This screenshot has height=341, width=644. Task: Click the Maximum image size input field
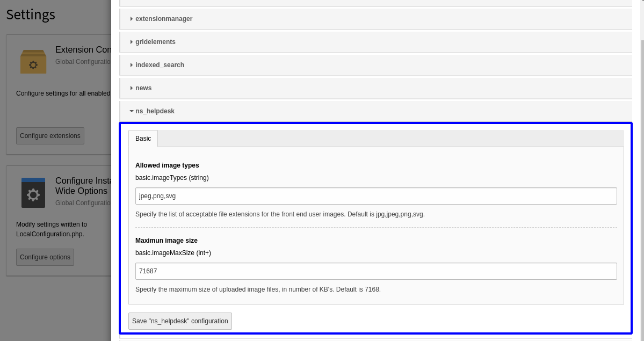(376, 271)
